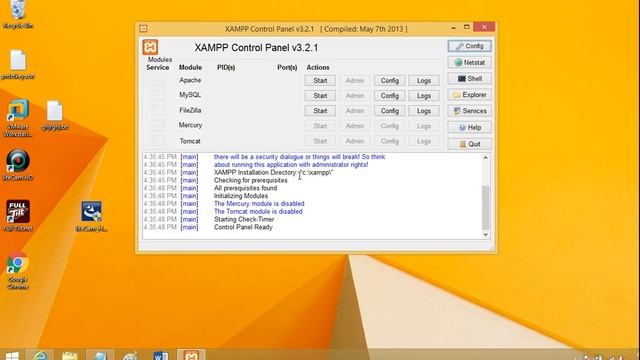Screen dimensions: 640x360
Task: Click the log panel vertical scrollbar thumb
Action: 485,208
